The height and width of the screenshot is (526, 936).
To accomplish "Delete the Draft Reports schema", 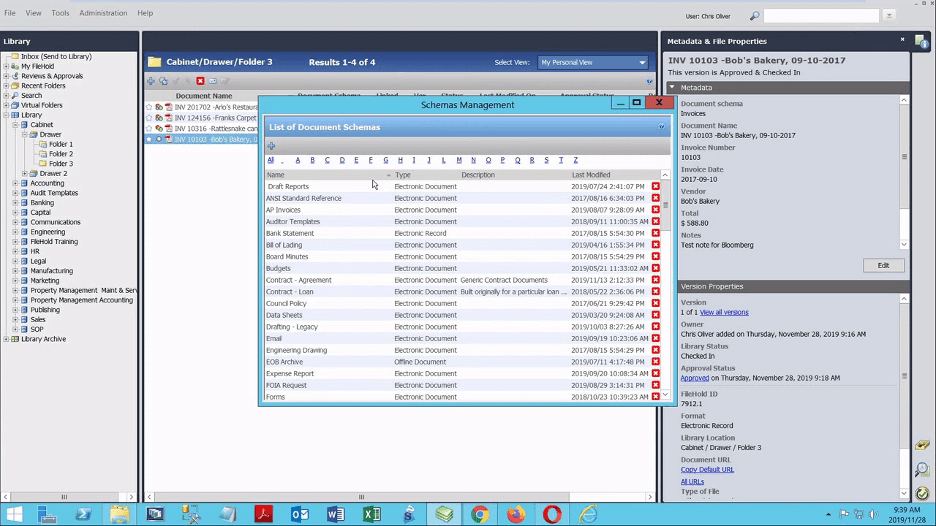I will (656, 186).
